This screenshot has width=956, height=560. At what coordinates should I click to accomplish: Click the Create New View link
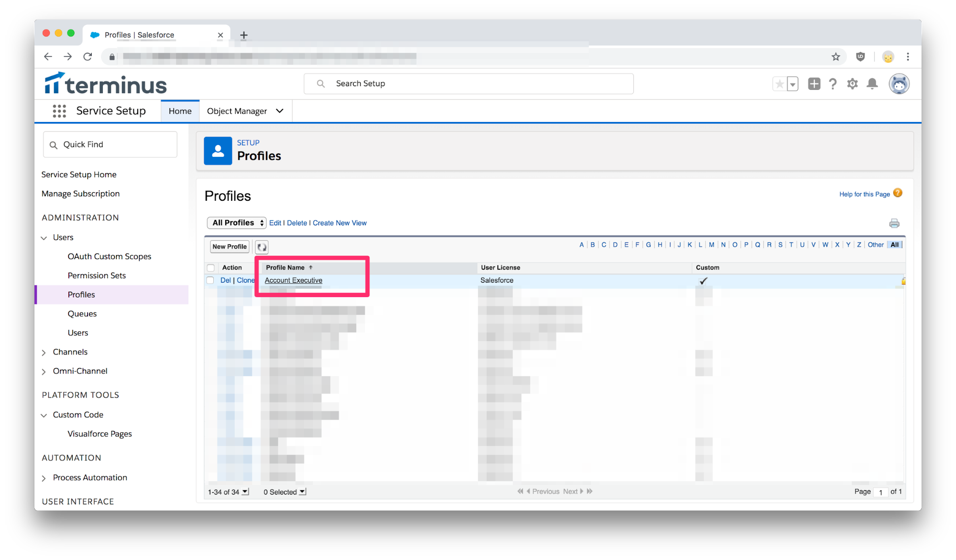[340, 223]
